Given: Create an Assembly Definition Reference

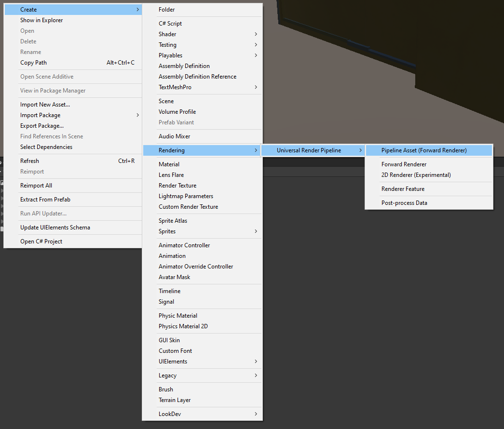Looking at the screenshot, I should [x=202, y=77].
